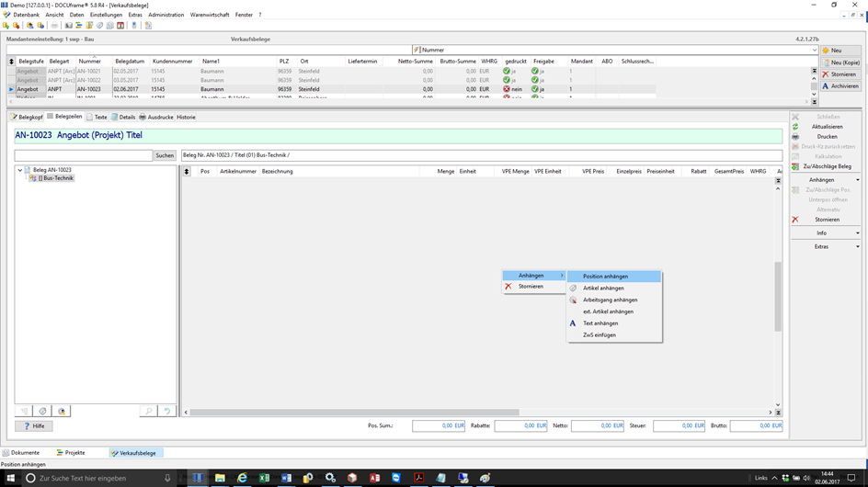Open Excel from the Windows taskbar
The image size is (868, 487).
coord(264,478)
